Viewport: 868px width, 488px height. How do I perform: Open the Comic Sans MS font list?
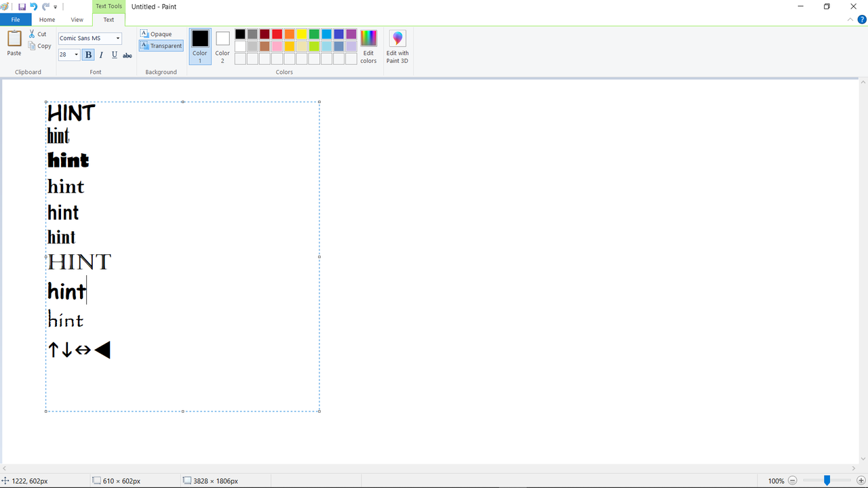coord(117,38)
